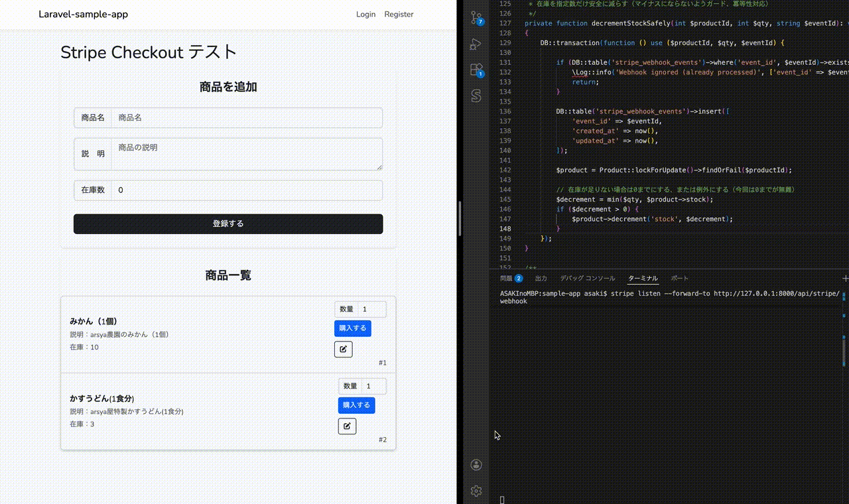Click the DB::transaction line in the editor
The width and height of the screenshot is (849, 504).
pos(663,43)
